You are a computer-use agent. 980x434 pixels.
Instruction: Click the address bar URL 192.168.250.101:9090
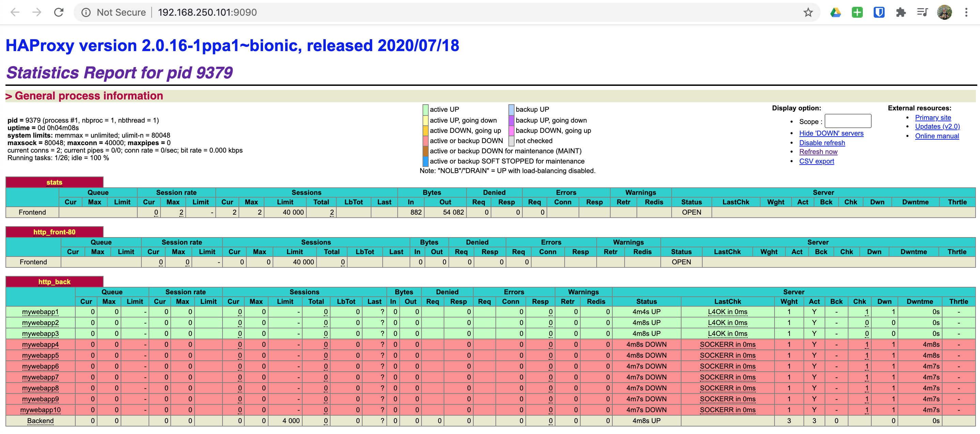(207, 13)
